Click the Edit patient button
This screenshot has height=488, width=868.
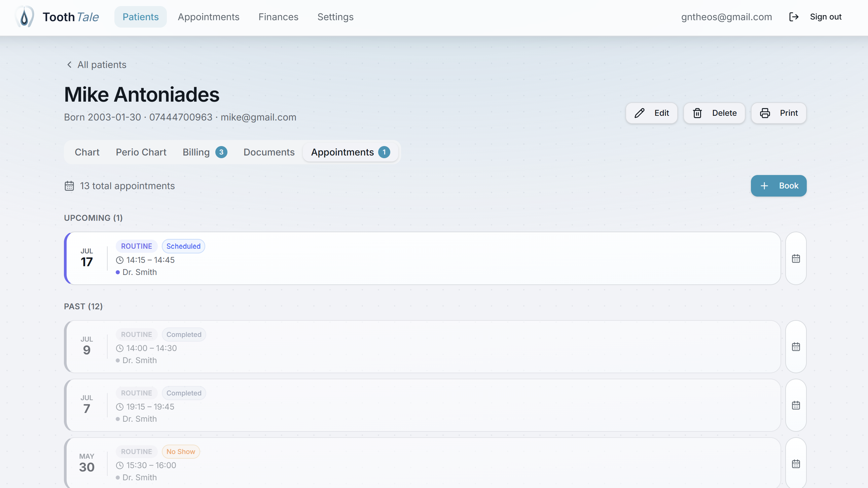[x=651, y=113]
